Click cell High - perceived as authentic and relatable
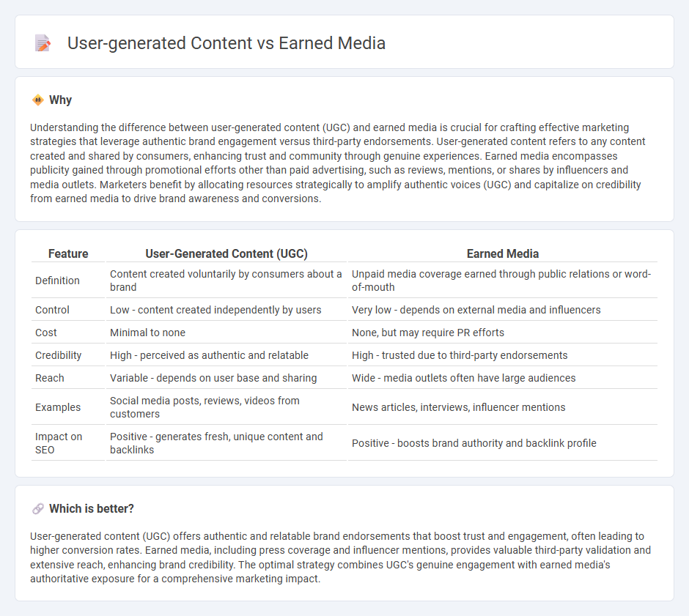The image size is (689, 616). pyautogui.click(x=226, y=356)
